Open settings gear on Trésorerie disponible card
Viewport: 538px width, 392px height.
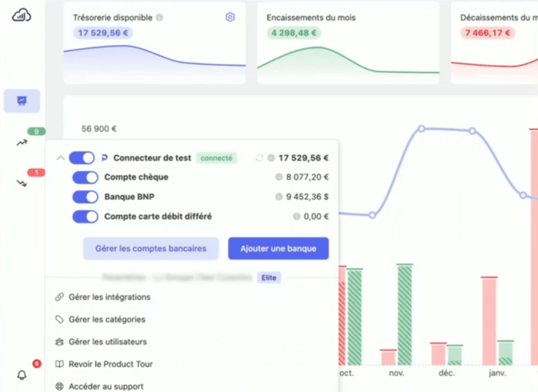click(230, 17)
